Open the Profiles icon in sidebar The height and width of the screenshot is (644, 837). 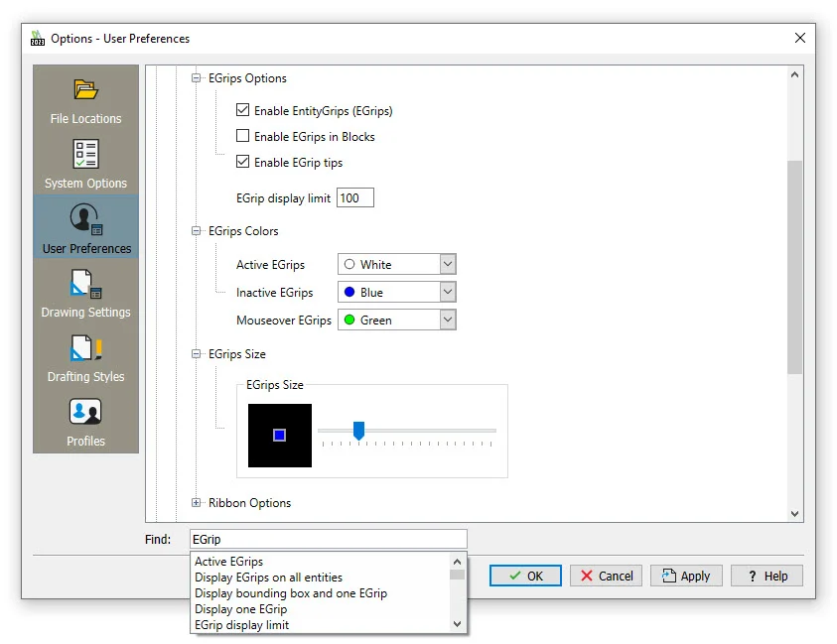point(85,413)
